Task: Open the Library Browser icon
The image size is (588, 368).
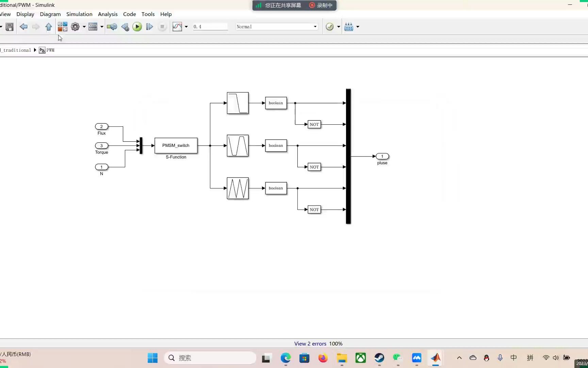Action: click(62, 27)
